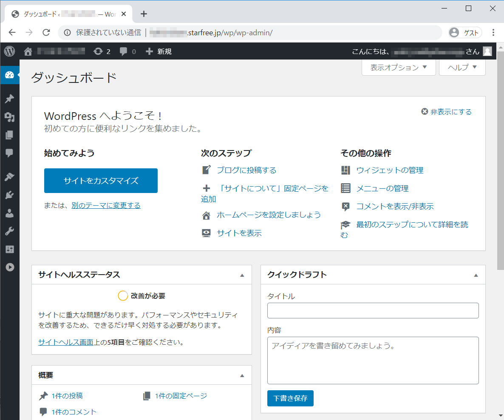
Task: Go forward with the browser forward arrow
Action: 29,32
